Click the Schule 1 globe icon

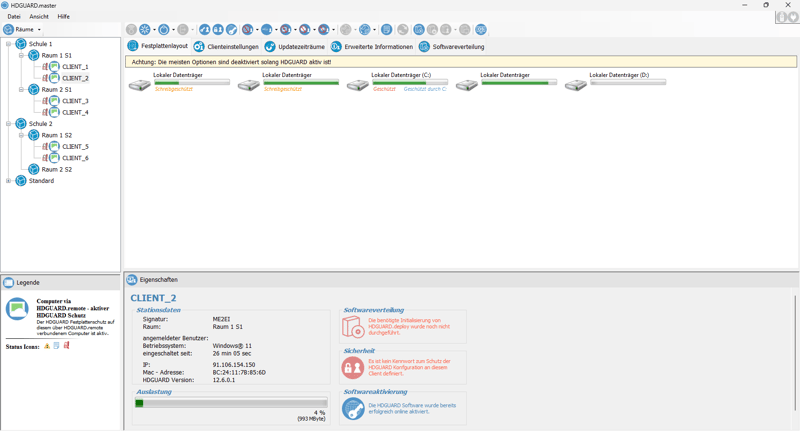(x=21, y=44)
